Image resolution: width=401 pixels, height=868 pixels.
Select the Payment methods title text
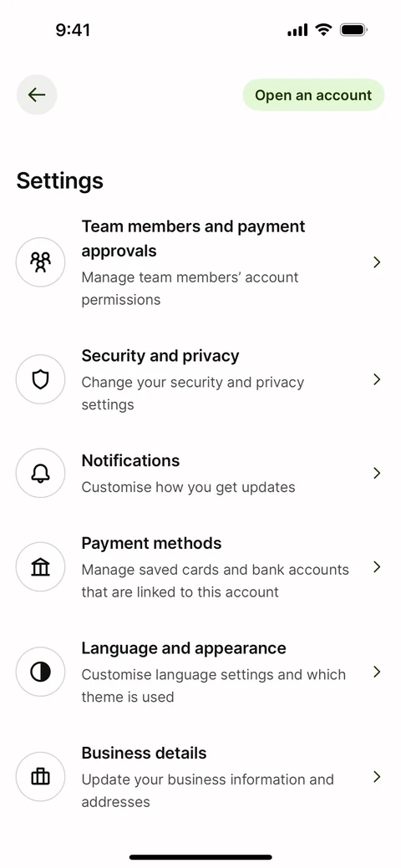pos(151,543)
